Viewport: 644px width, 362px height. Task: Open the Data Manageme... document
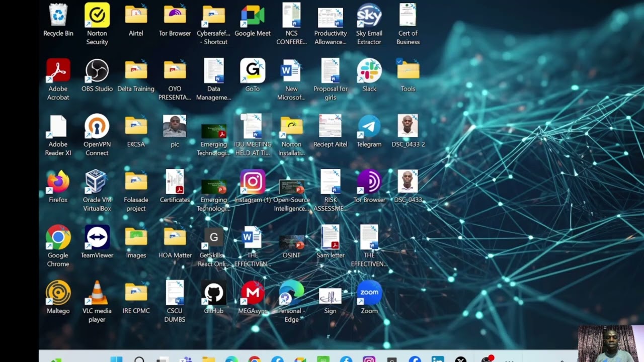213,70
